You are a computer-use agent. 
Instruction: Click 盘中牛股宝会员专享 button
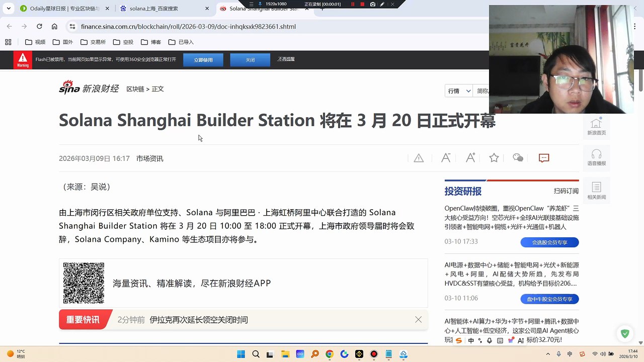point(549,299)
